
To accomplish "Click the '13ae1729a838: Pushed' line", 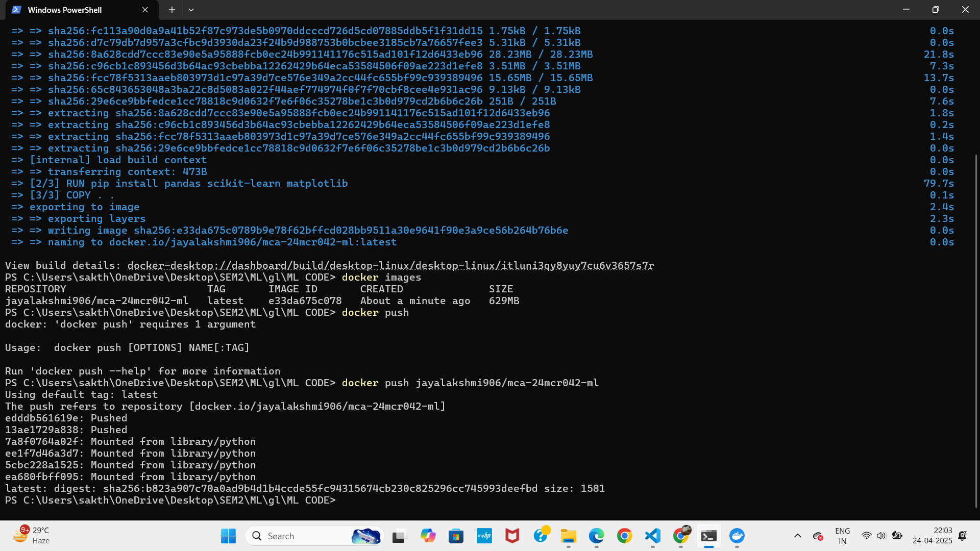I will click(x=66, y=430).
